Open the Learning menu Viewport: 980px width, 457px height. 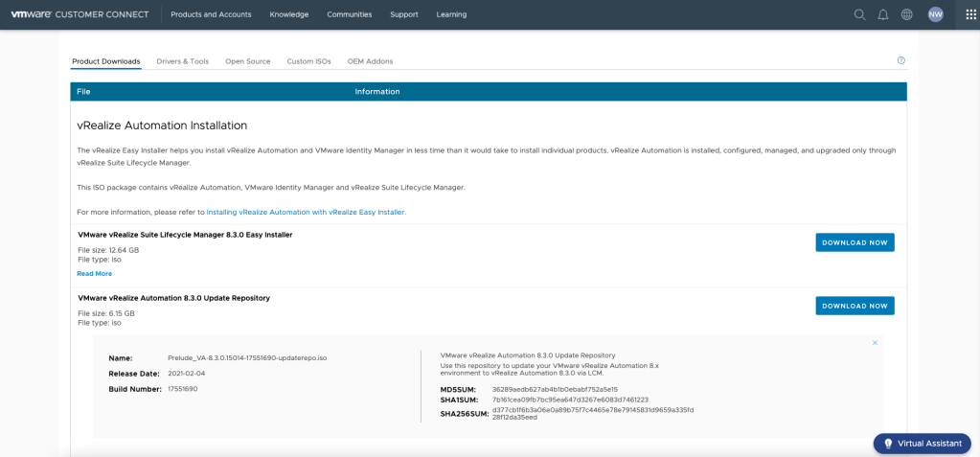[451, 14]
